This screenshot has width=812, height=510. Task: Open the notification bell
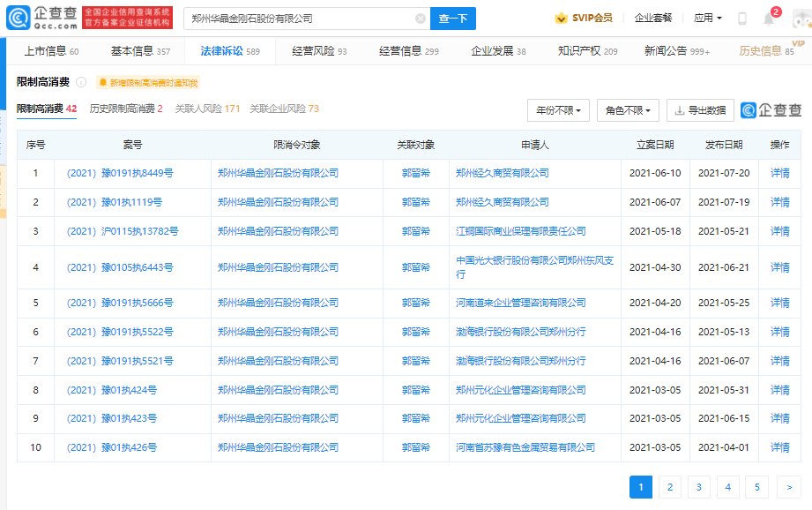coord(769,19)
